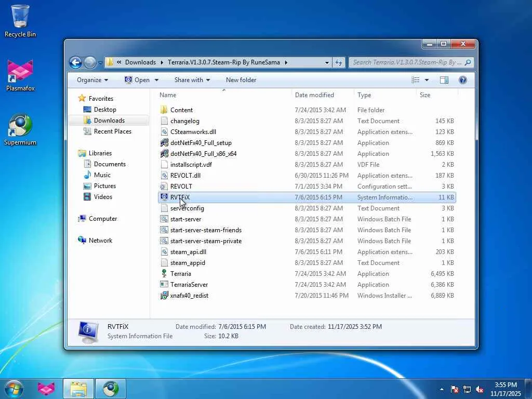Image resolution: width=532 pixels, height=399 pixels.
Task: Select the Supermium desktop shortcut
Action: coord(20,129)
